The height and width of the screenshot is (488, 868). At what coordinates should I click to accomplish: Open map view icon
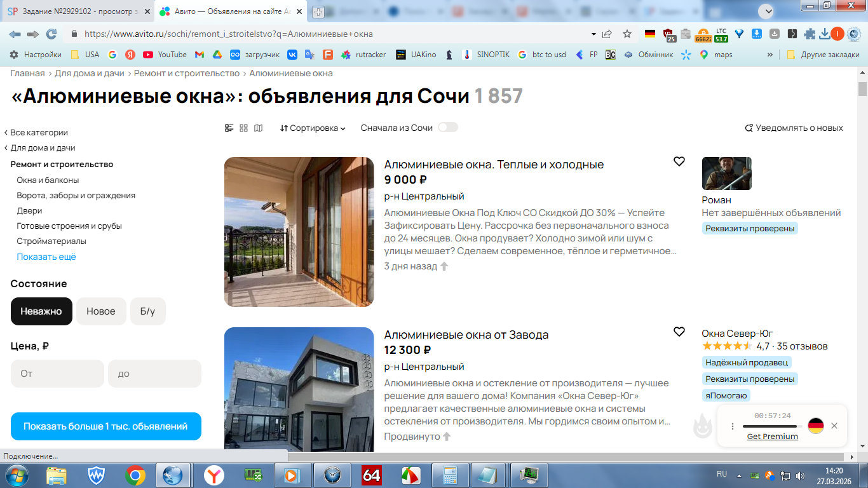point(258,128)
